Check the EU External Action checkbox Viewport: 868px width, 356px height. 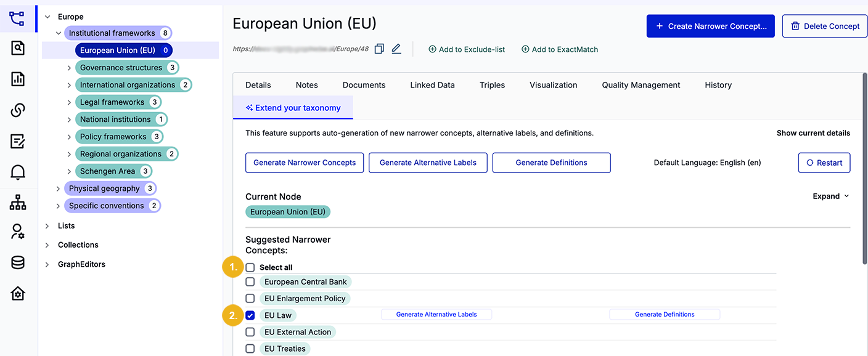pyautogui.click(x=250, y=331)
